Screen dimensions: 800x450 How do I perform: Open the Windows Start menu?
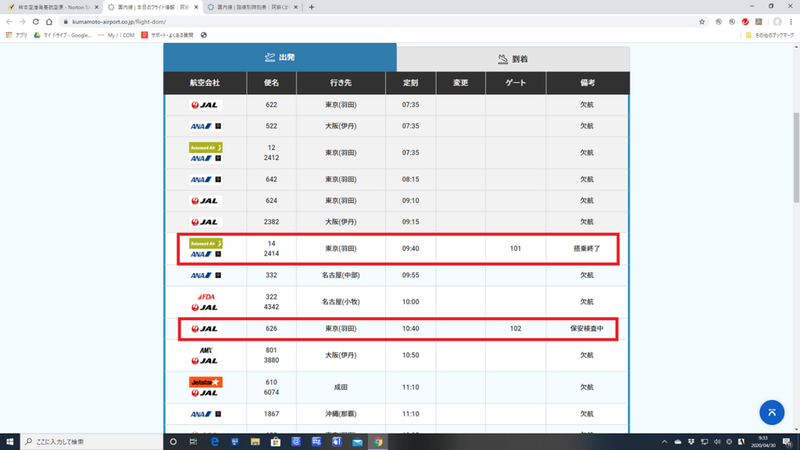(10, 442)
